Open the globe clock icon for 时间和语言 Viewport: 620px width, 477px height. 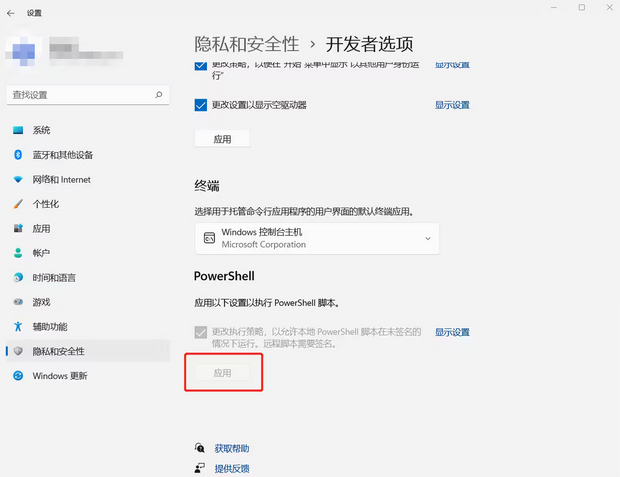(18, 277)
